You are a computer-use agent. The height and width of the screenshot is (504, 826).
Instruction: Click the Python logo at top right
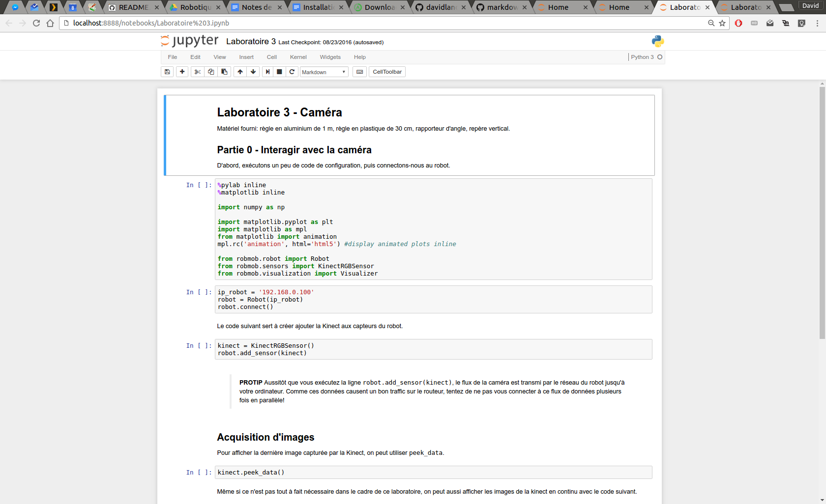coord(658,41)
